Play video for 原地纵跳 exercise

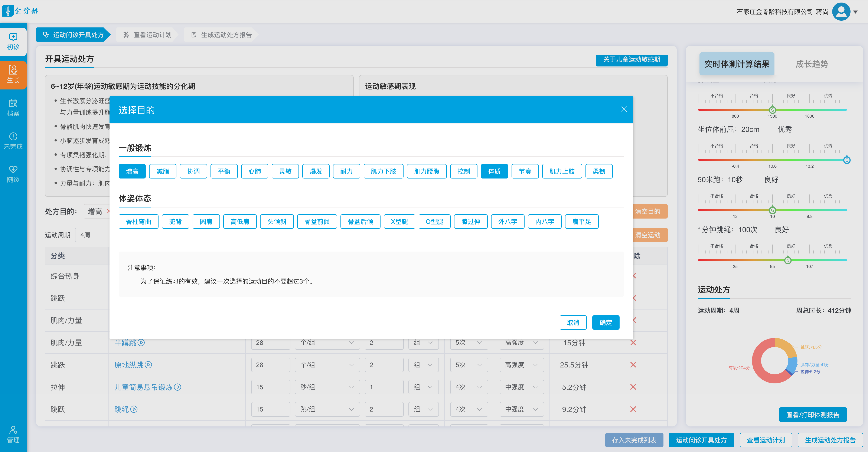(149, 365)
